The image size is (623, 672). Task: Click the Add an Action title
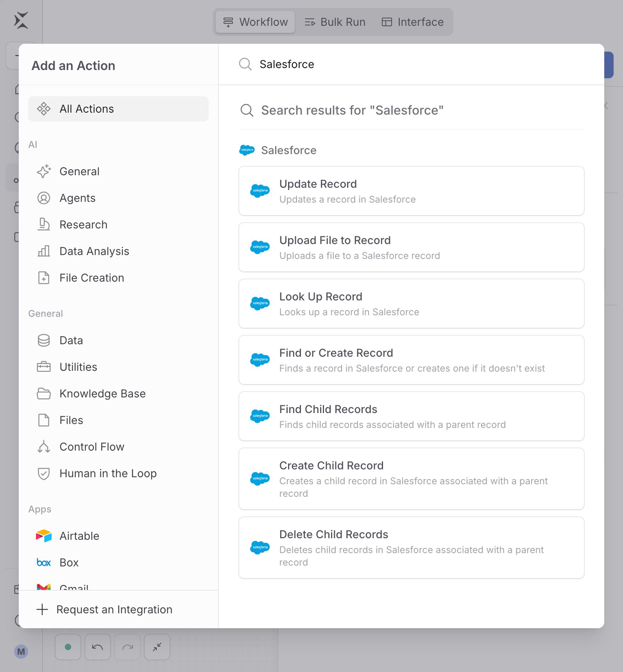click(x=73, y=66)
